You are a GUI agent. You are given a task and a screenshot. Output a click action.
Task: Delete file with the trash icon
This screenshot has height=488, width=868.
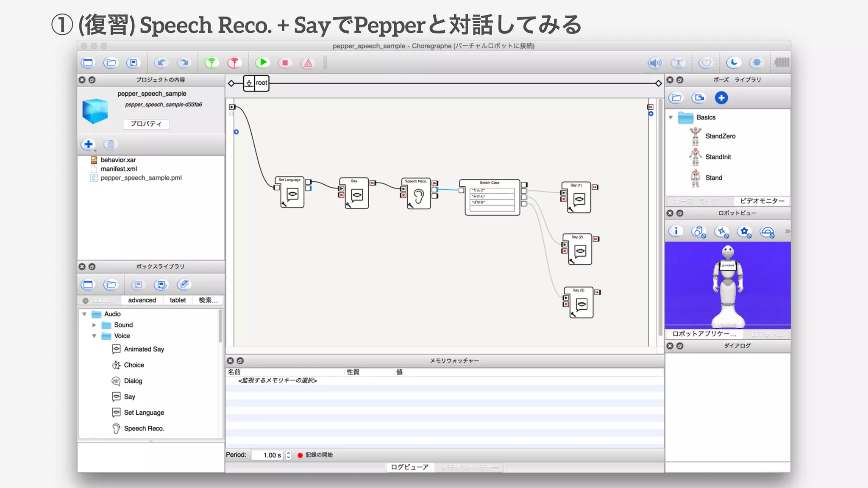pyautogui.click(x=110, y=144)
